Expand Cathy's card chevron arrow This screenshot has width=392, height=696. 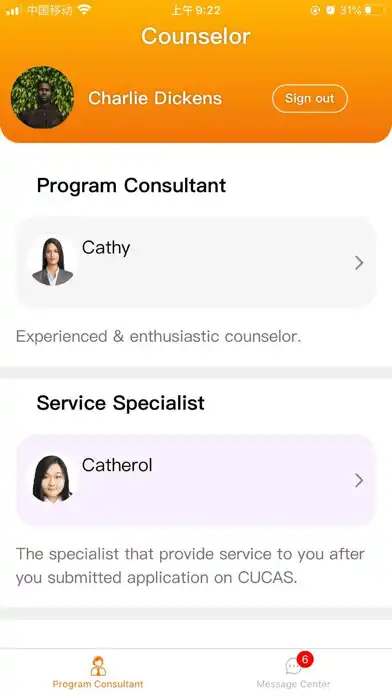(359, 263)
